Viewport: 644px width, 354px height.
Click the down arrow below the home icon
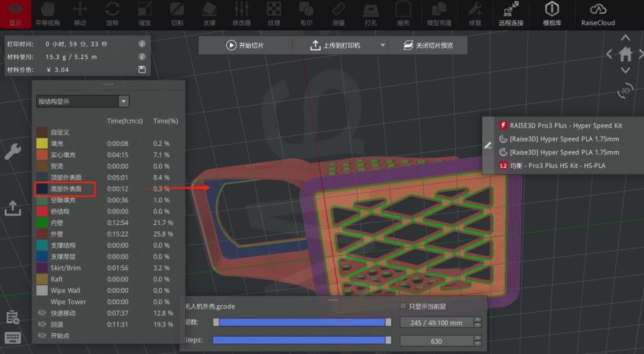[625, 71]
